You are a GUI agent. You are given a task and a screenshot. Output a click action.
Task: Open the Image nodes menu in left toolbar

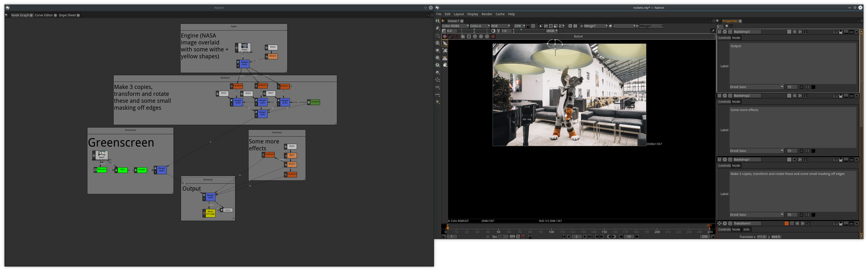(x=438, y=21)
